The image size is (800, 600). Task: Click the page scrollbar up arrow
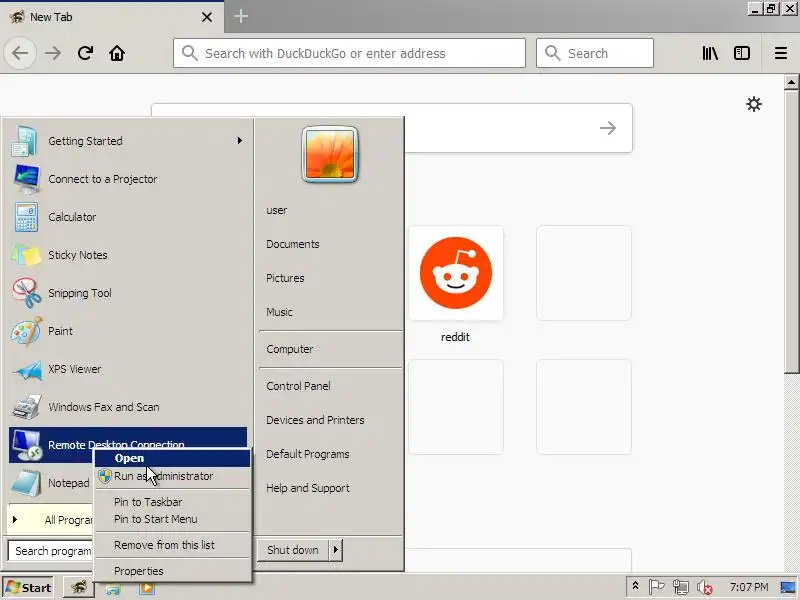click(791, 82)
